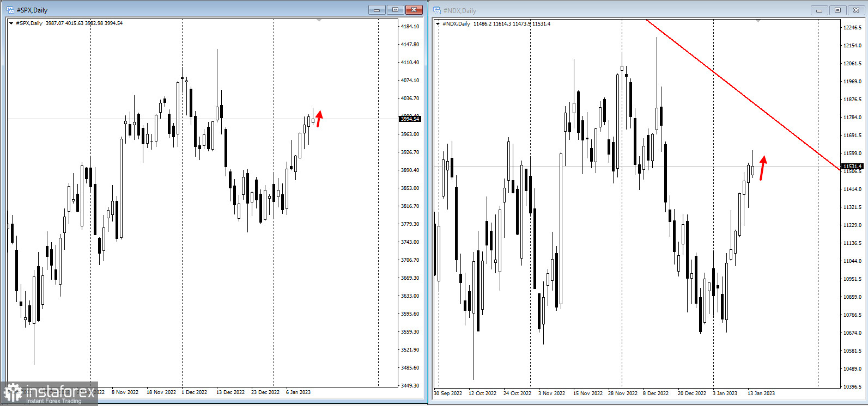Maximize the #NDX,Daily chart window
This screenshot has width=868, height=406.
(x=838, y=10)
